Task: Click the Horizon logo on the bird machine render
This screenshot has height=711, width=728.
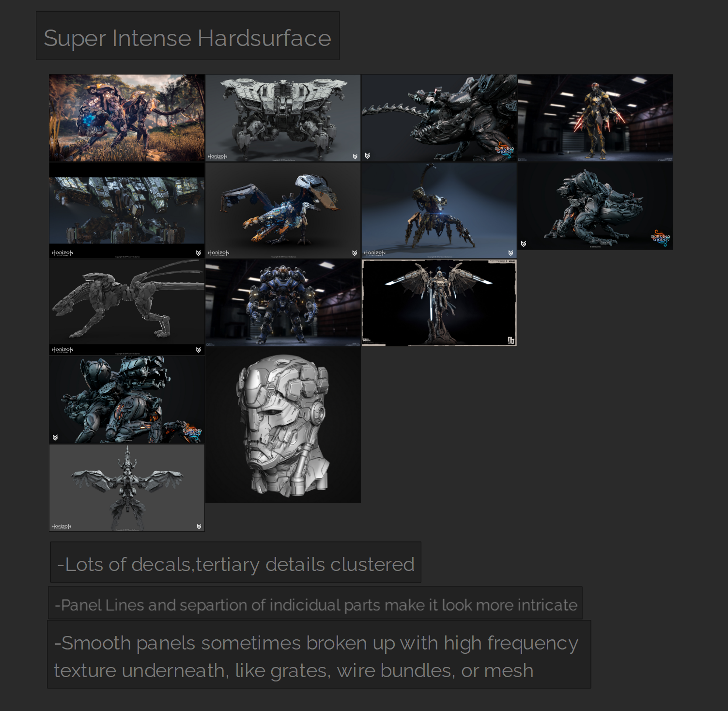Action: (x=218, y=253)
